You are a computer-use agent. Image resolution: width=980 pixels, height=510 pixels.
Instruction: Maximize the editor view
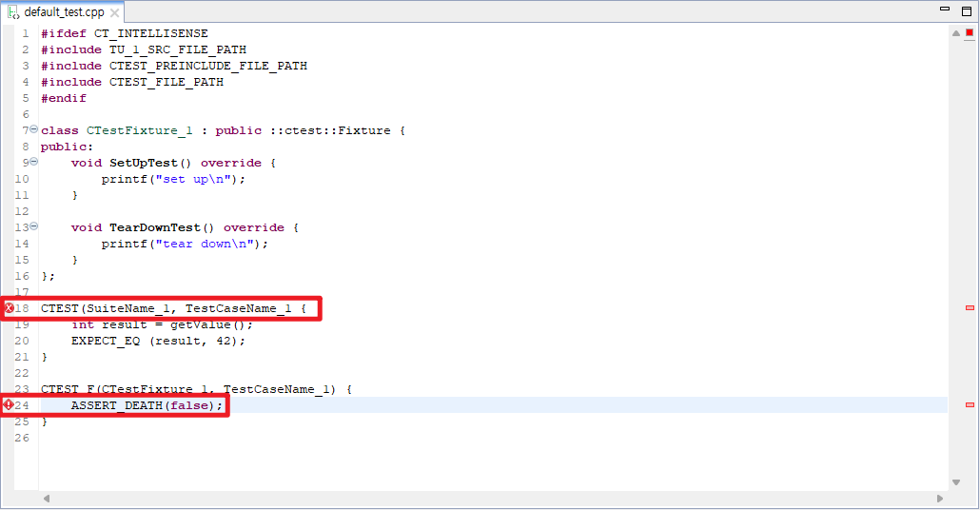967,11
